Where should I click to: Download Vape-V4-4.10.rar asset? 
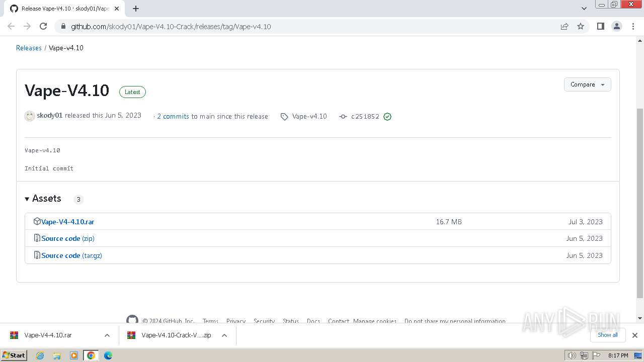pyautogui.click(x=67, y=222)
